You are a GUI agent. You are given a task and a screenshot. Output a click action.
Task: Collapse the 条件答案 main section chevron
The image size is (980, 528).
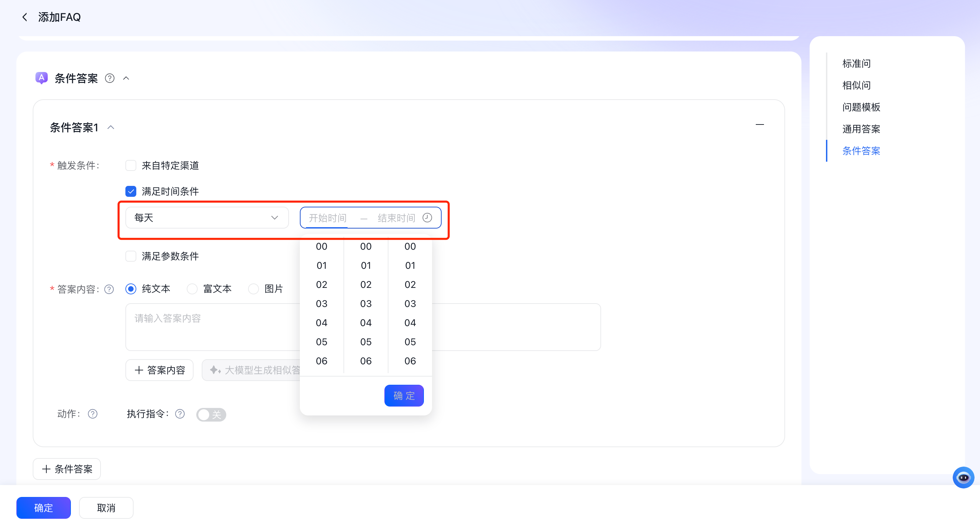click(126, 78)
